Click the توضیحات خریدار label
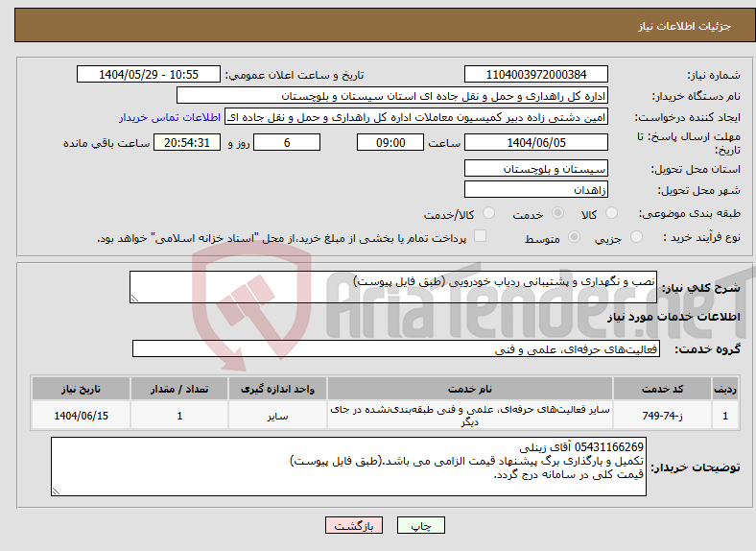This screenshot has height=551, width=756. 696,467
